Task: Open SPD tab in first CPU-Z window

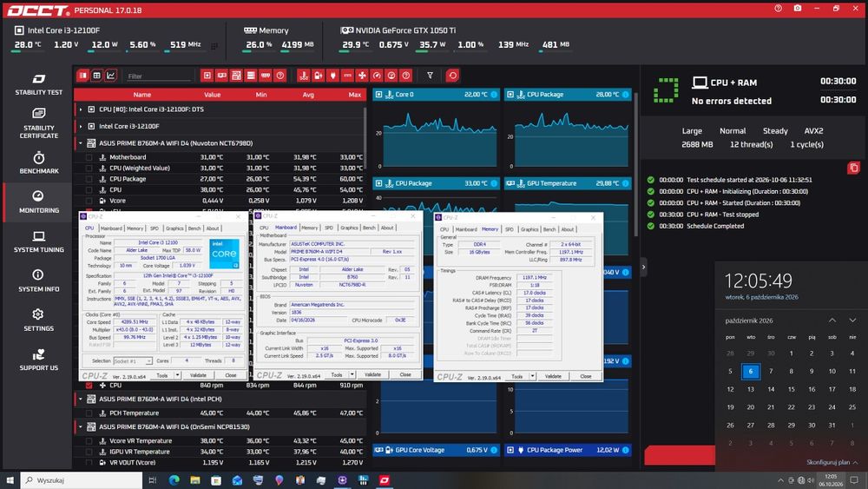Action: (x=155, y=228)
